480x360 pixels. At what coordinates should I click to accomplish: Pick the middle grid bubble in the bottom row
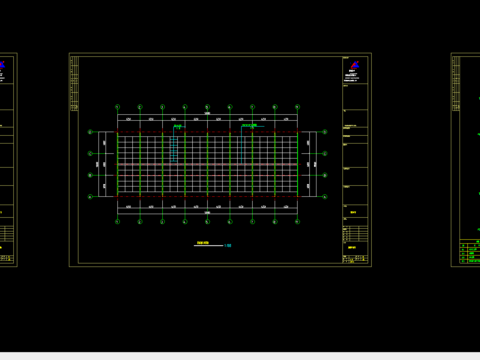pyautogui.click(x=207, y=222)
